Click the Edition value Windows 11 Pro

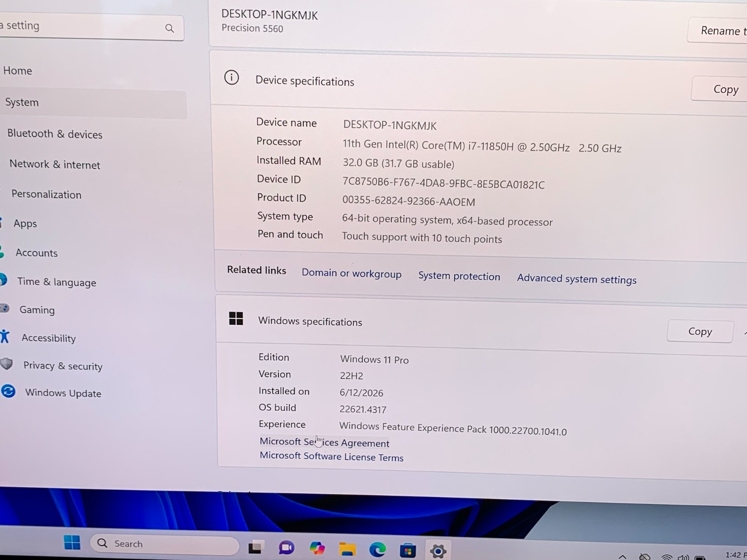374,359
